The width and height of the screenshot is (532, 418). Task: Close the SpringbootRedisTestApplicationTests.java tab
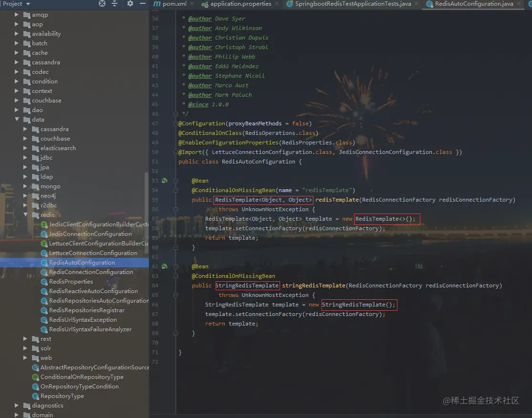(417, 4)
